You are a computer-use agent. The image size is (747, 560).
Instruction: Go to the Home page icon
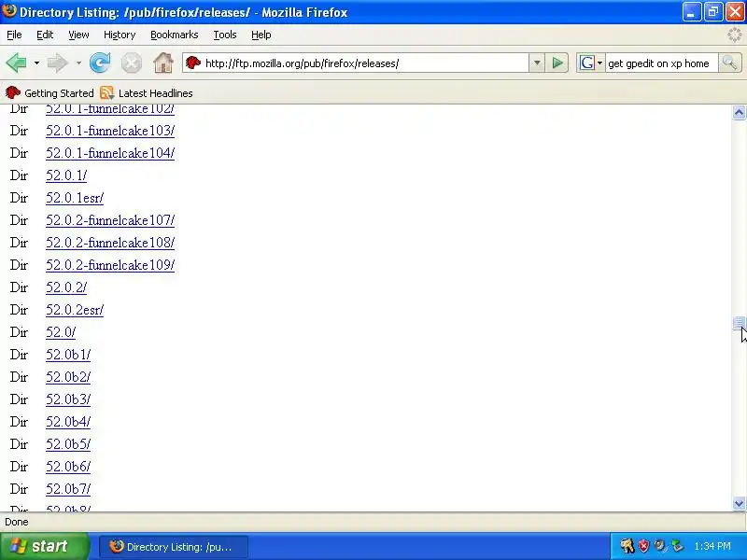162,63
